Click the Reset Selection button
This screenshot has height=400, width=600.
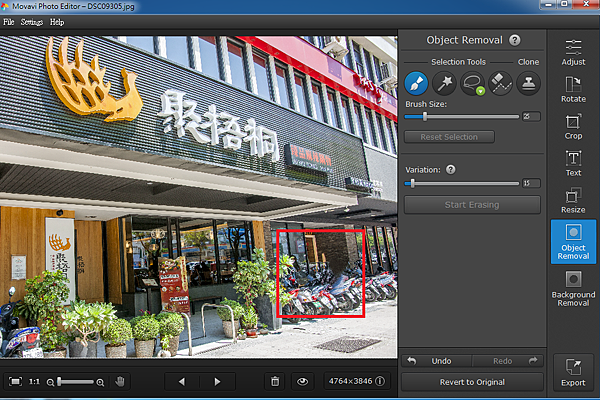coord(449,137)
